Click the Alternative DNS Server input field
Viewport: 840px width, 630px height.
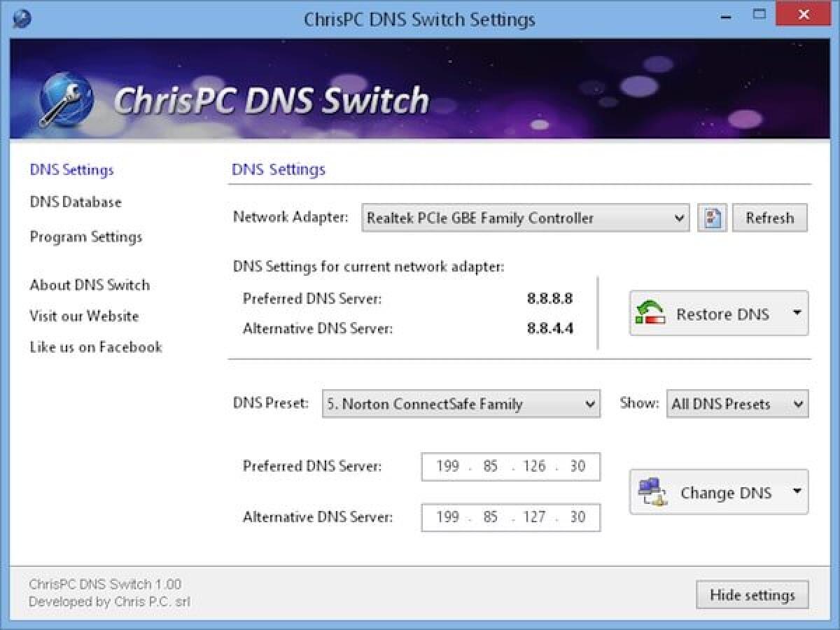point(510,517)
